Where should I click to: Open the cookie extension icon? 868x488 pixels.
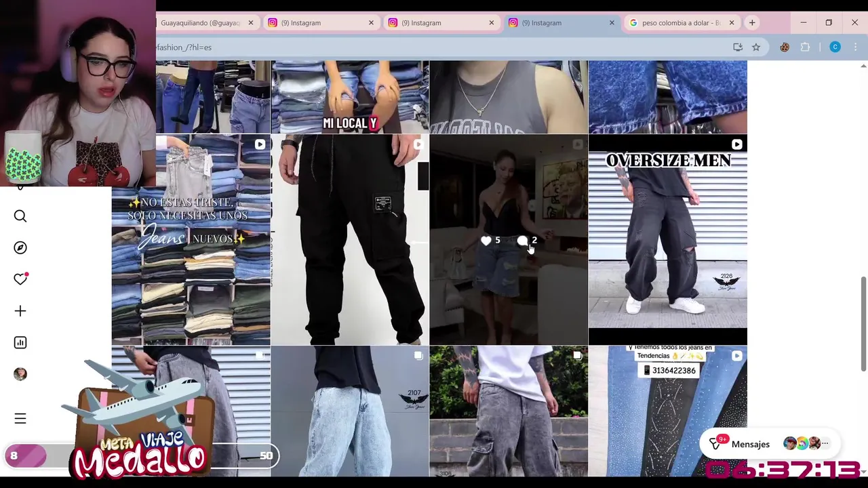(785, 47)
